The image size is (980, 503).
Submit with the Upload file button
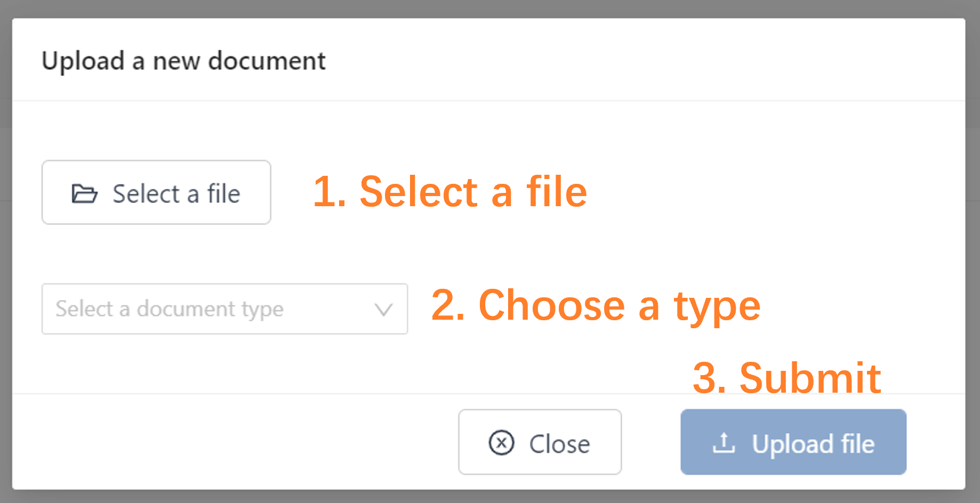pyautogui.click(x=793, y=442)
